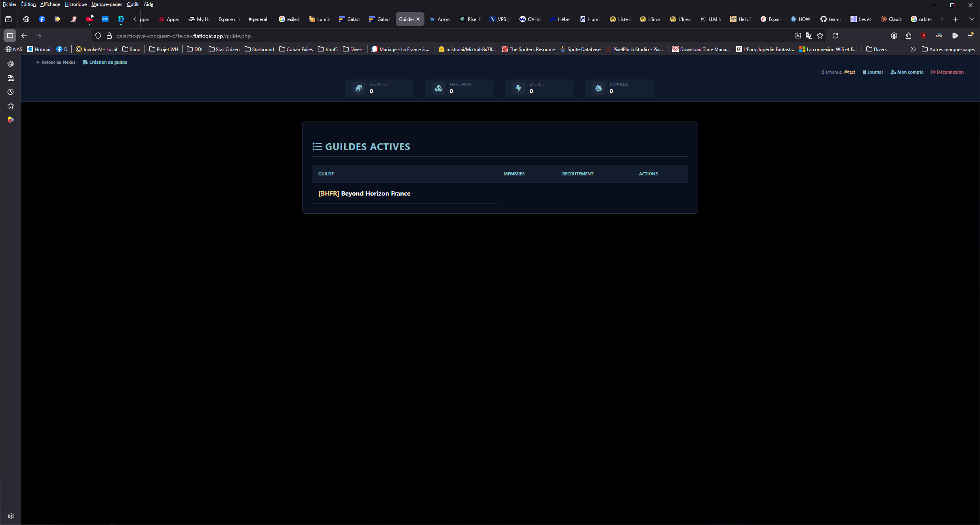The width and height of the screenshot is (980, 525).
Task: Click the Déconnexion link
Action: (948, 72)
